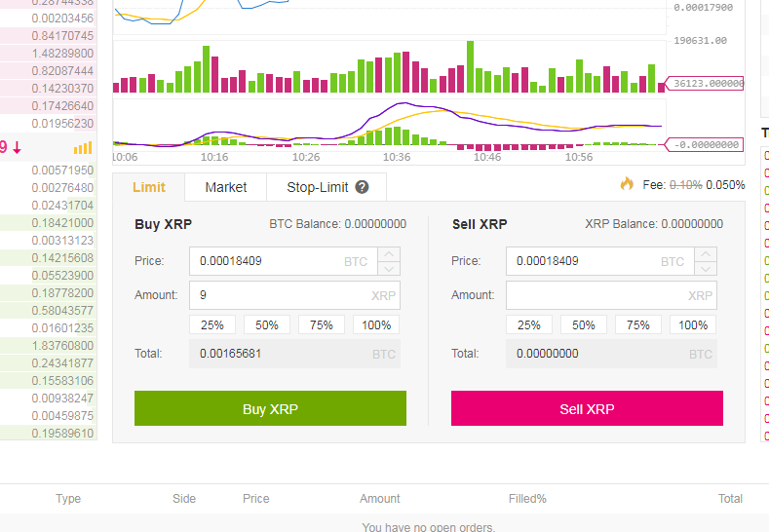This screenshot has width=769, height=532.
Task: Select 75% in the Sell XRP panel
Action: 638,325
